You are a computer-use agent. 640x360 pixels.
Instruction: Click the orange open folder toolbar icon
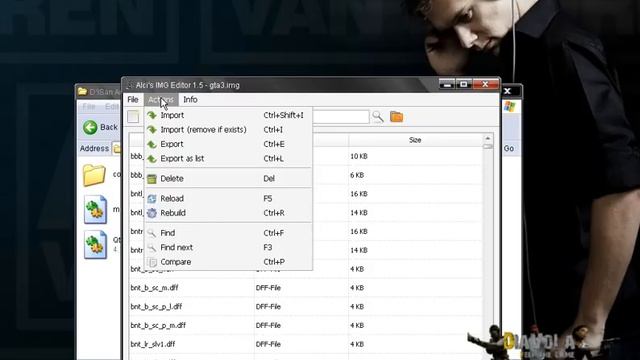396,117
